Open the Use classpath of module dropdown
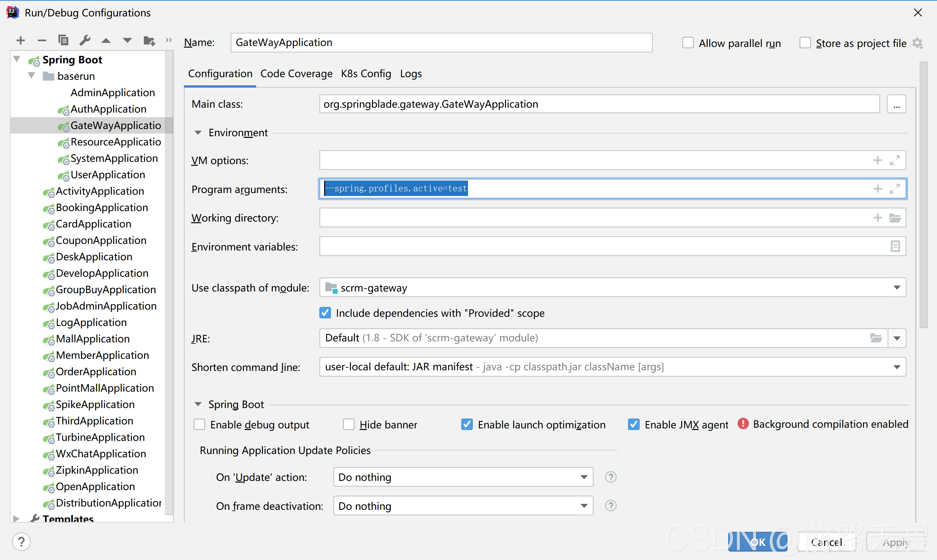This screenshot has width=937, height=560. [x=897, y=288]
